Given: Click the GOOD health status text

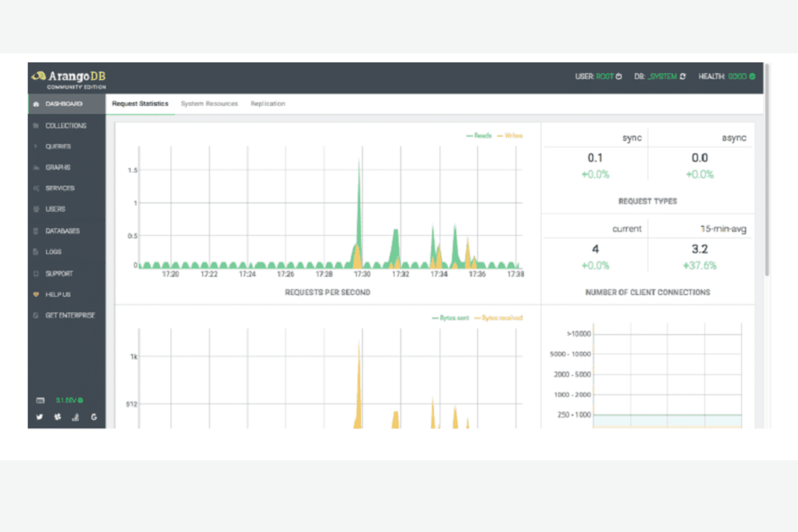Looking at the screenshot, I should coord(738,77).
